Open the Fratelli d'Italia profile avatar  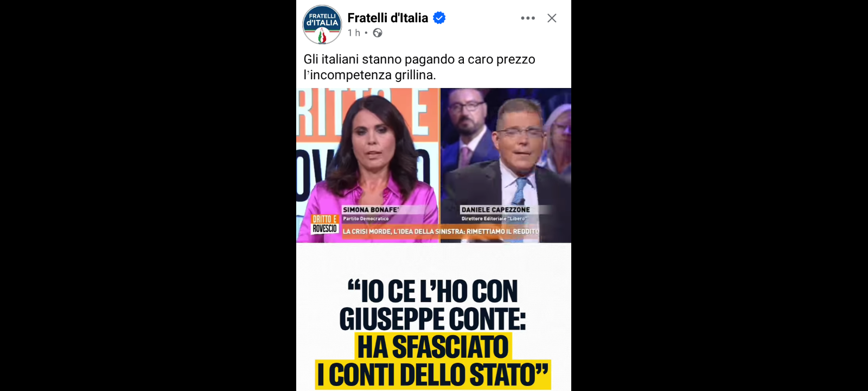pyautogui.click(x=322, y=24)
